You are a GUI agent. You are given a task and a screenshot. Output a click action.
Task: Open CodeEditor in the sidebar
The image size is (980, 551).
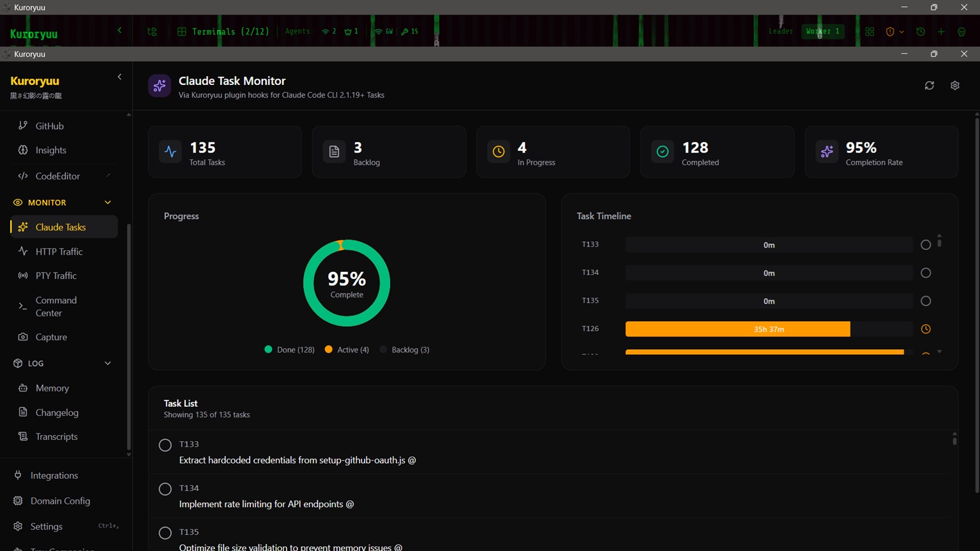click(57, 176)
